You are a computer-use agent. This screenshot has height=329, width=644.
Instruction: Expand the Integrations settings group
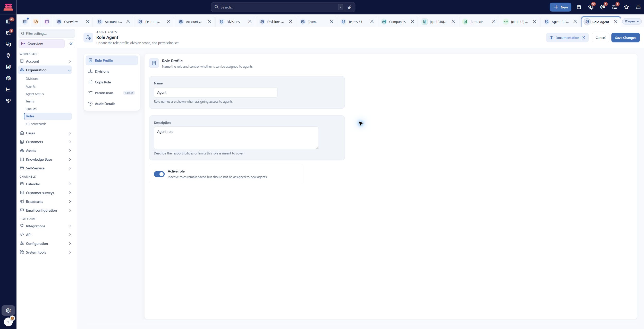(45, 226)
